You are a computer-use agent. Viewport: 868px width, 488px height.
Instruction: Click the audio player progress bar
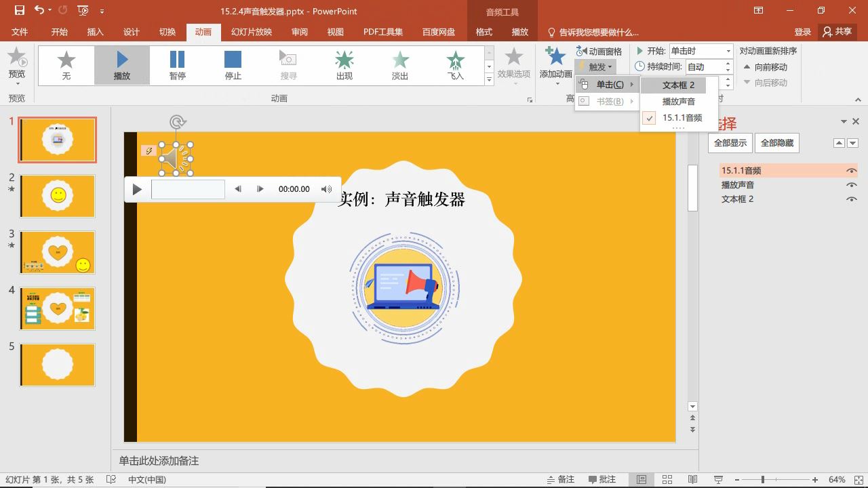coord(188,189)
